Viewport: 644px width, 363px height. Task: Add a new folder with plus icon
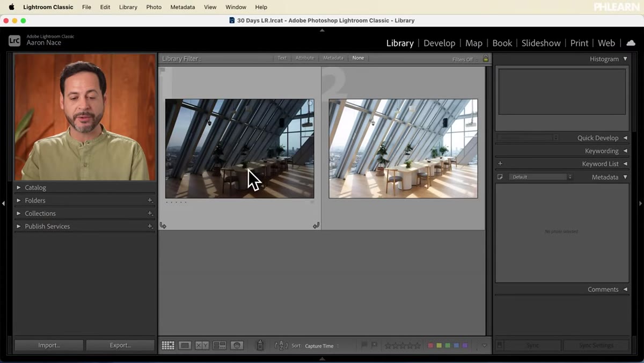(150, 200)
